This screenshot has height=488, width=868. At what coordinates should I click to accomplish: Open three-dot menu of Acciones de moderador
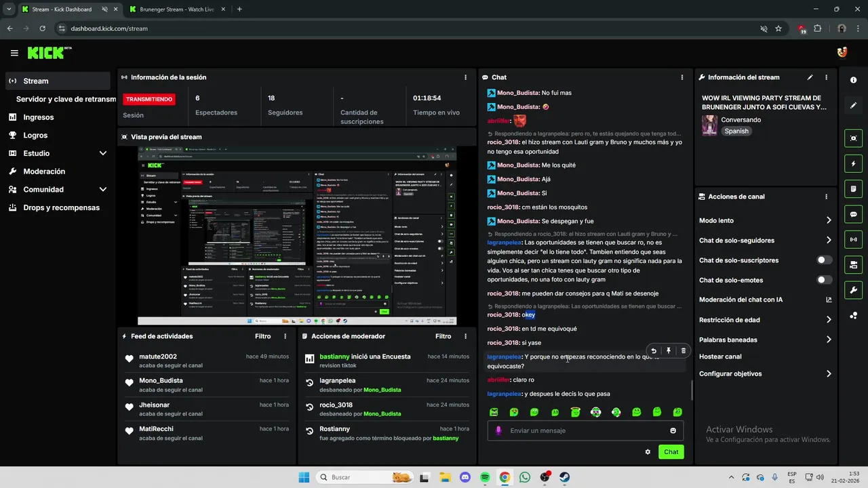(465, 336)
